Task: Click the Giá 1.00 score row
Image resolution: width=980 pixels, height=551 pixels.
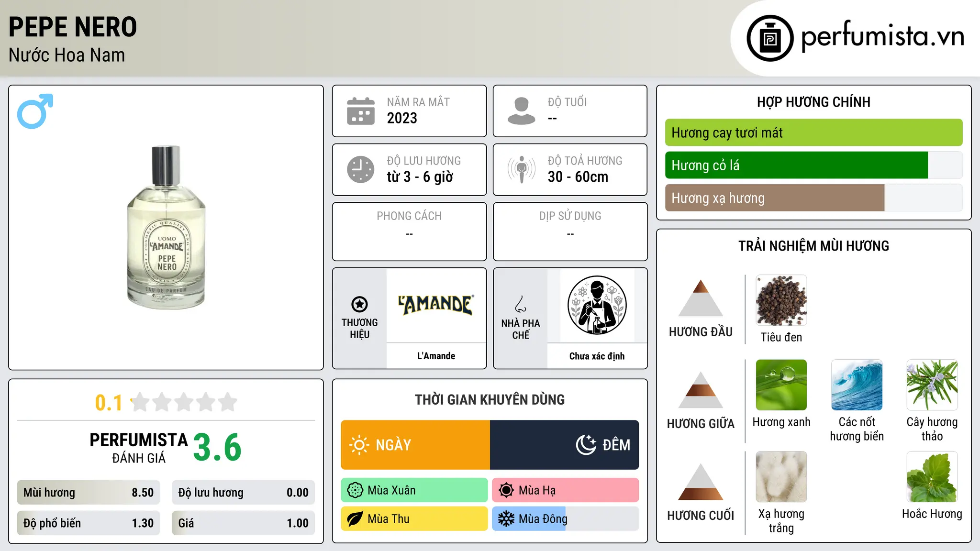Action: click(244, 523)
